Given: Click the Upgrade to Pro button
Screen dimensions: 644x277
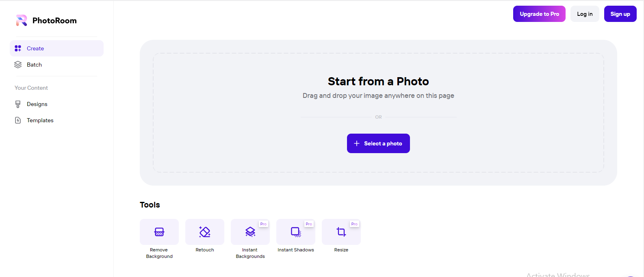Looking at the screenshot, I should tap(539, 14).
